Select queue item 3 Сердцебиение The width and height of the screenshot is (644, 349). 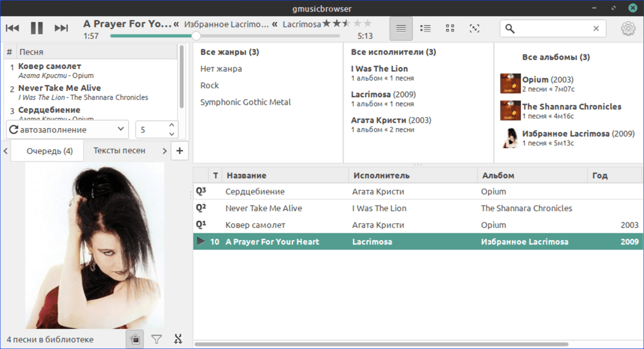click(91, 113)
